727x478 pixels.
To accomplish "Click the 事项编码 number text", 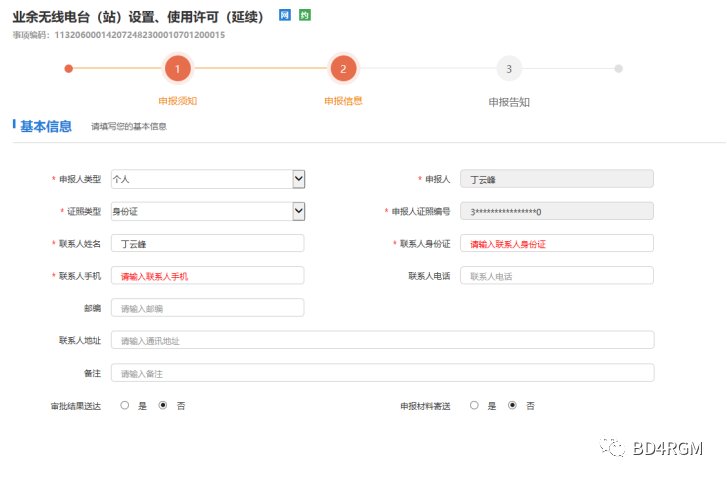I will pos(140,35).
